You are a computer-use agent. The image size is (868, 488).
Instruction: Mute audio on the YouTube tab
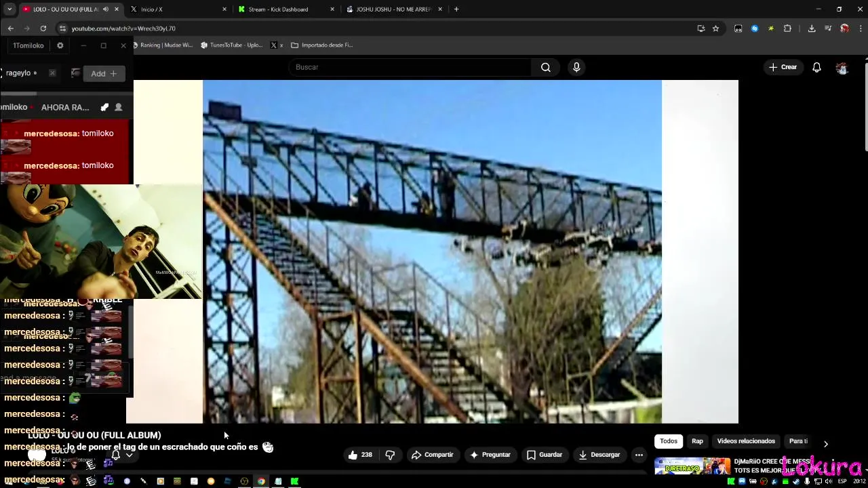104,9
